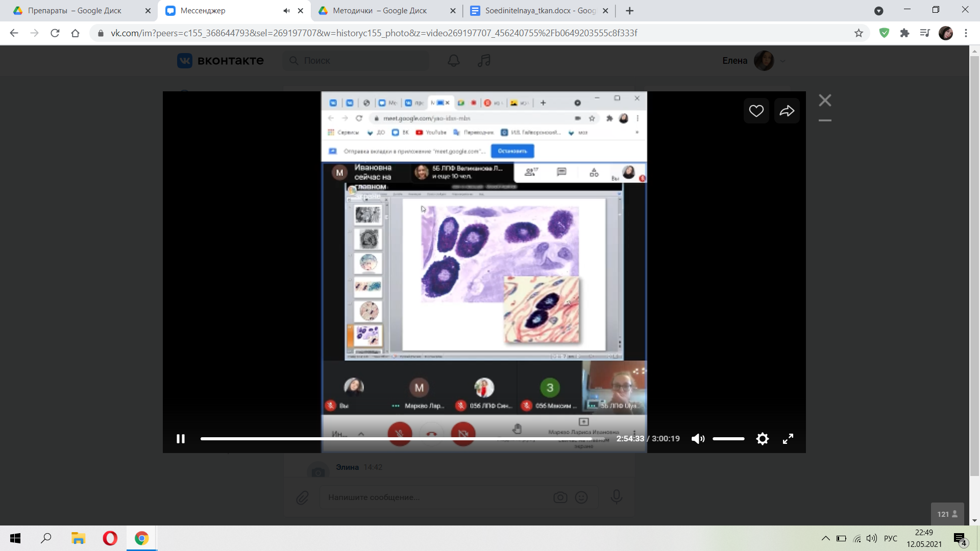Open the Windows Start menu
The image size is (980, 551).
15,538
